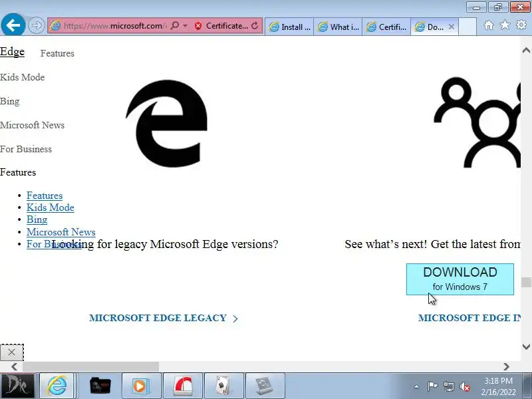The width and height of the screenshot is (532, 399).
Task: Open the Home icon
Action: point(489,25)
